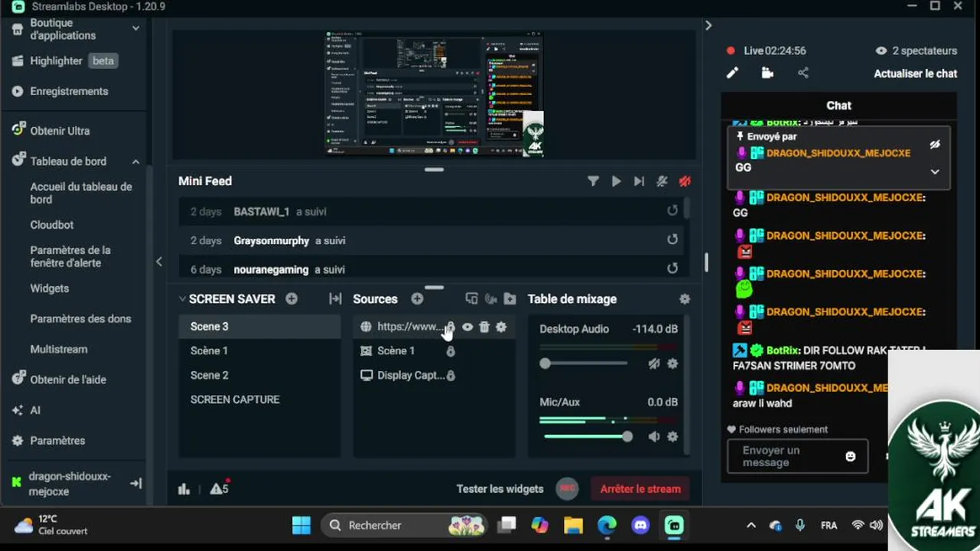Open settings gear of https://www source
The height and width of the screenshot is (551, 980).
[501, 327]
